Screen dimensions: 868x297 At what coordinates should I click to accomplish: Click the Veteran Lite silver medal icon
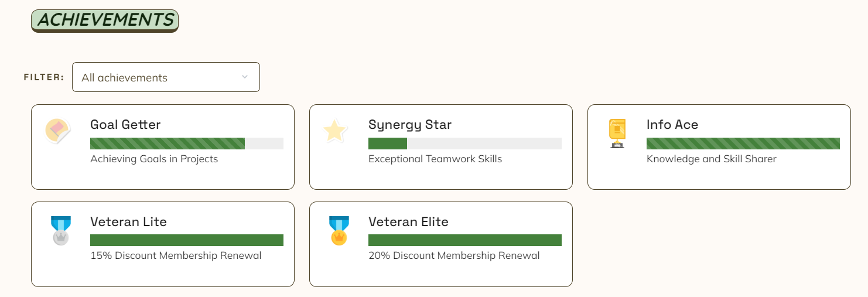pos(61,230)
